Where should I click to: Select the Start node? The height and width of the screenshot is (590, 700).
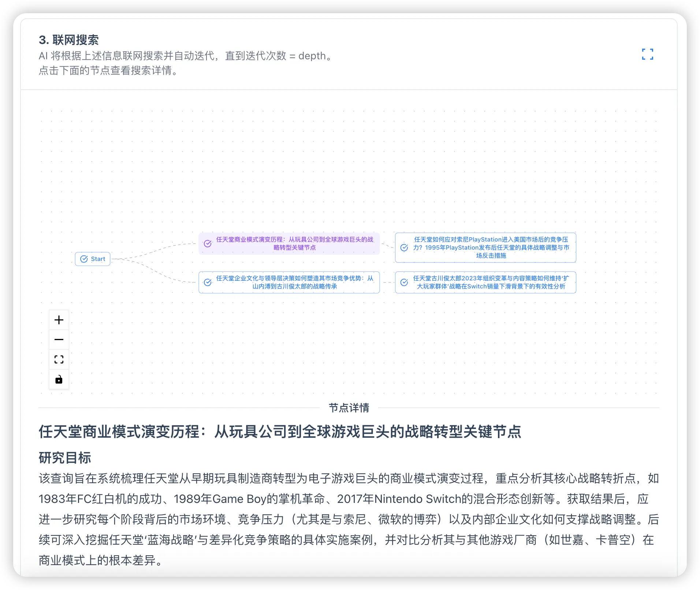[93, 259]
